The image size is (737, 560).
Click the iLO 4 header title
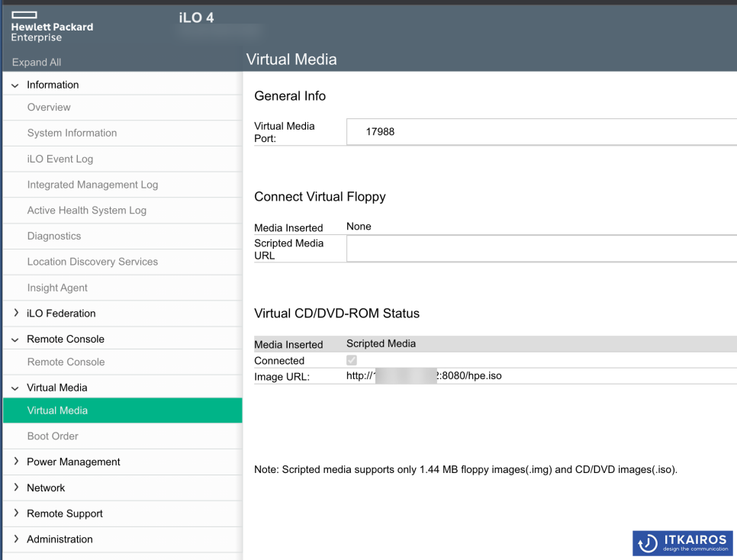[196, 18]
